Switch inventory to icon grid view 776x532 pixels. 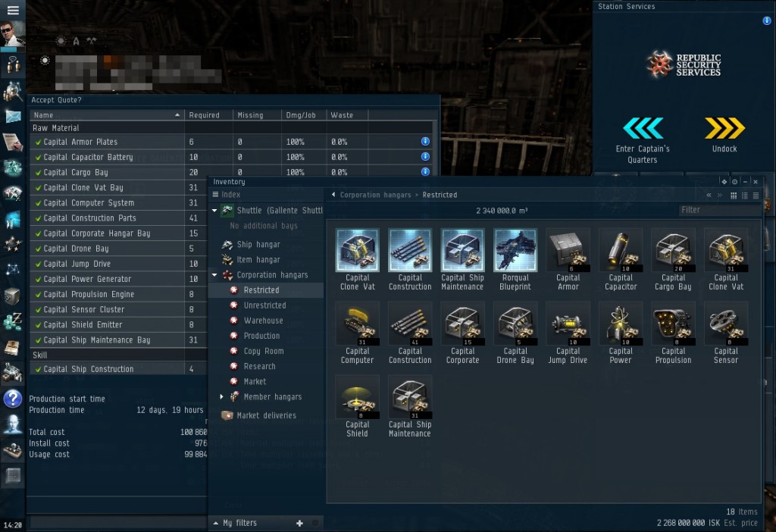pos(734,196)
